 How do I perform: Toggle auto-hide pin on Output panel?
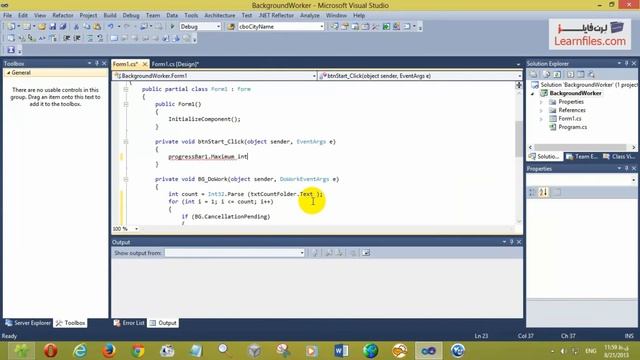511,242
